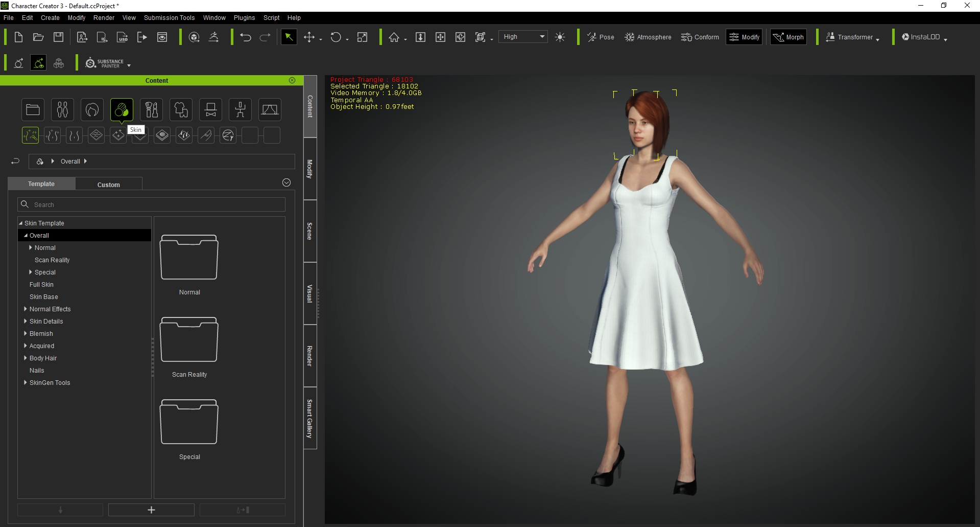Click the Home camera view icon
This screenshot has height=527, width=980.
pos(394,37)
